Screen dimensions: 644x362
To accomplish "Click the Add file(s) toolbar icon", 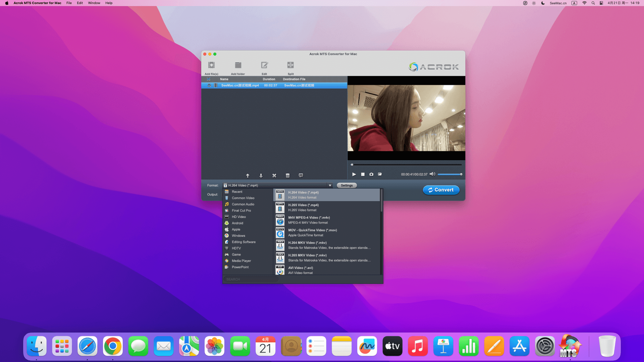I will 211,66.
